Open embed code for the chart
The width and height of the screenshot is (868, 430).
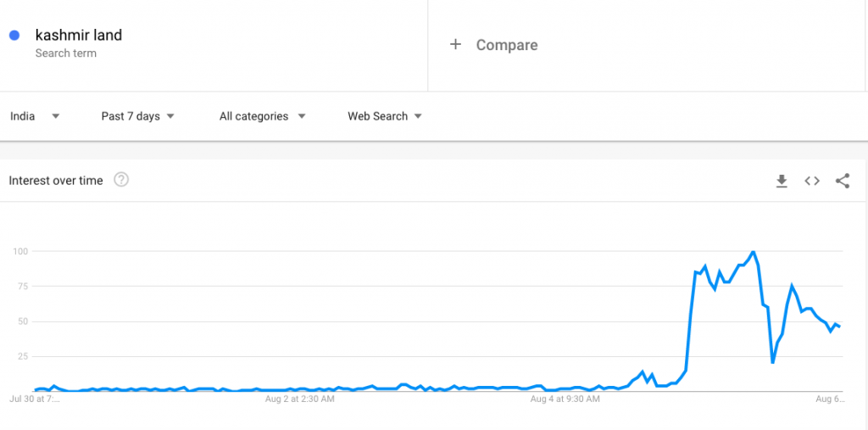click(811, 181)
